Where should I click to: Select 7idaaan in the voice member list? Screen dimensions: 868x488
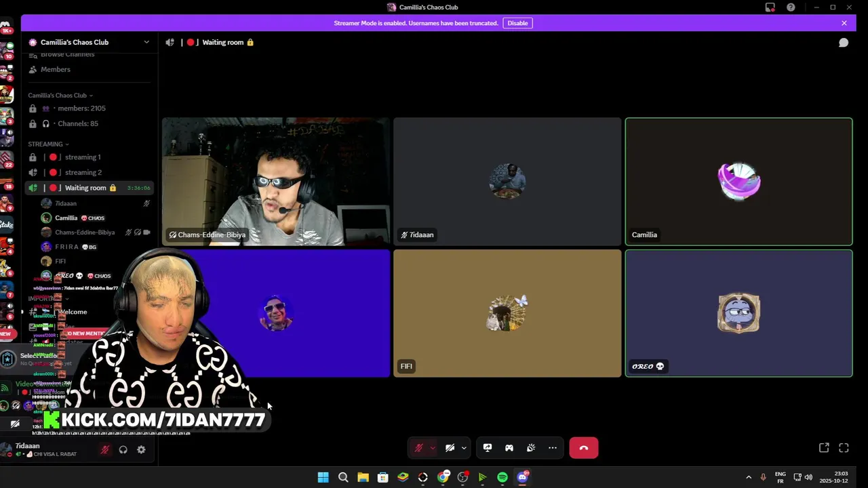(x=95, y=203)
